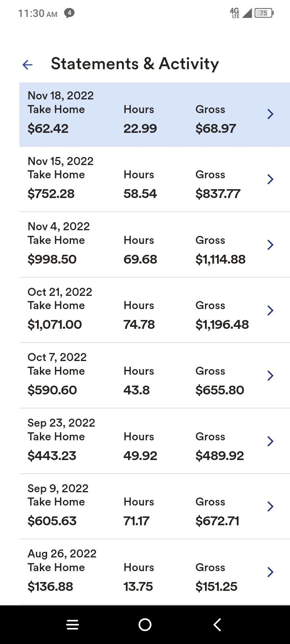Image resolution: width=290 pixels, height=644 pixels.
Task: Expand the Nov 15, 2022 statement arrow
Action: [270, 180]
